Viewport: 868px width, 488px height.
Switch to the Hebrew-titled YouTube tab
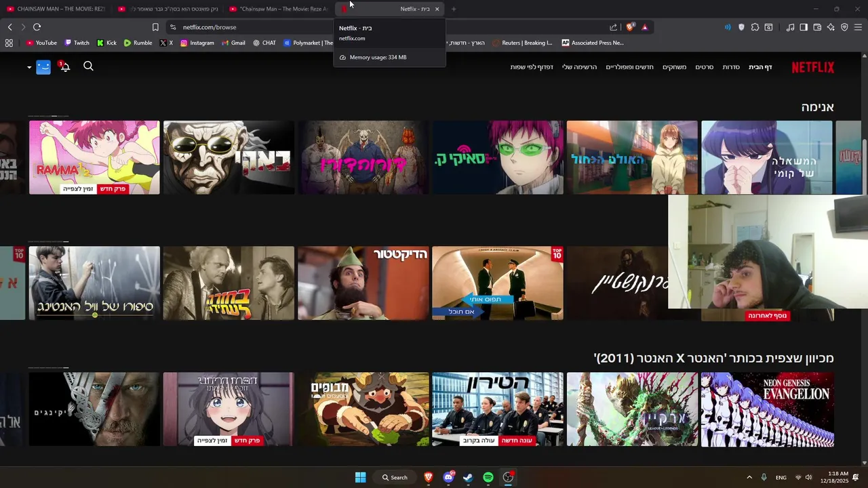point(168,9)
